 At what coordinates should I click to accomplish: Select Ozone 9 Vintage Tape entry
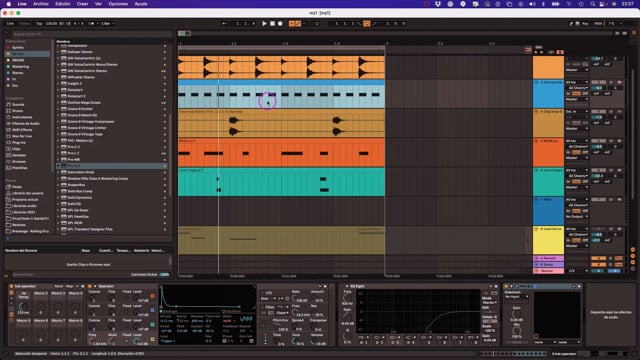pos(111,134)
